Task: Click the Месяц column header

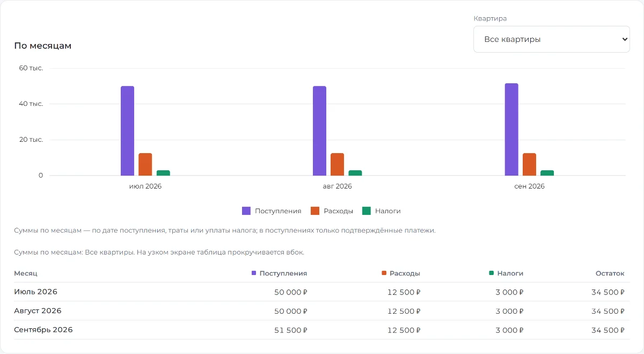Action: click(x=26, y=273)
